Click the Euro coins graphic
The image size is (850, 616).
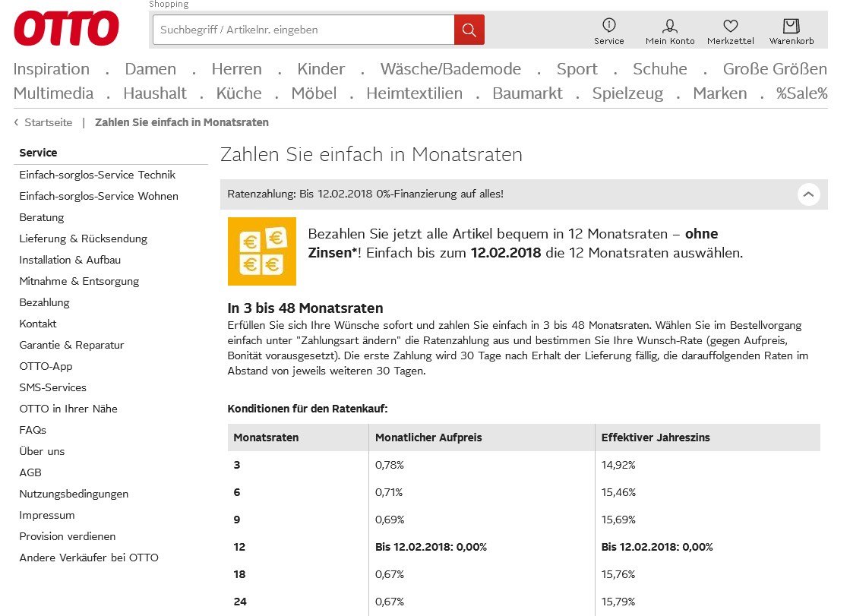[261, 251]
